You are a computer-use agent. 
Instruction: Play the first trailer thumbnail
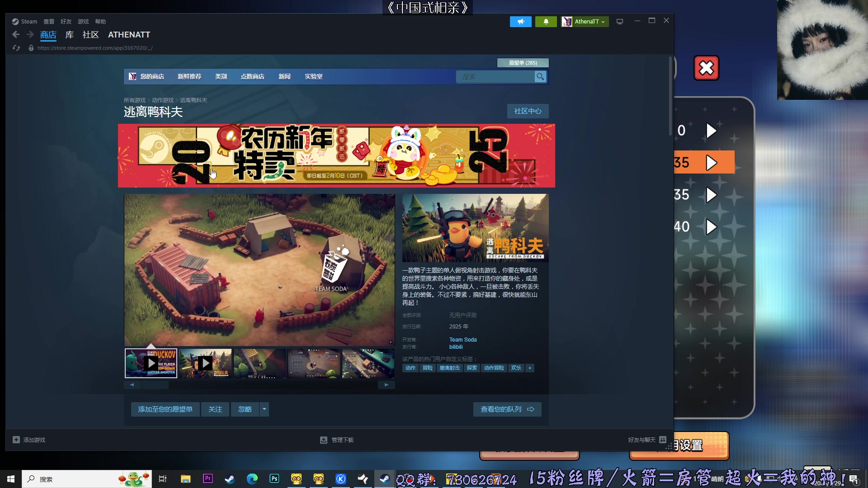151,363
